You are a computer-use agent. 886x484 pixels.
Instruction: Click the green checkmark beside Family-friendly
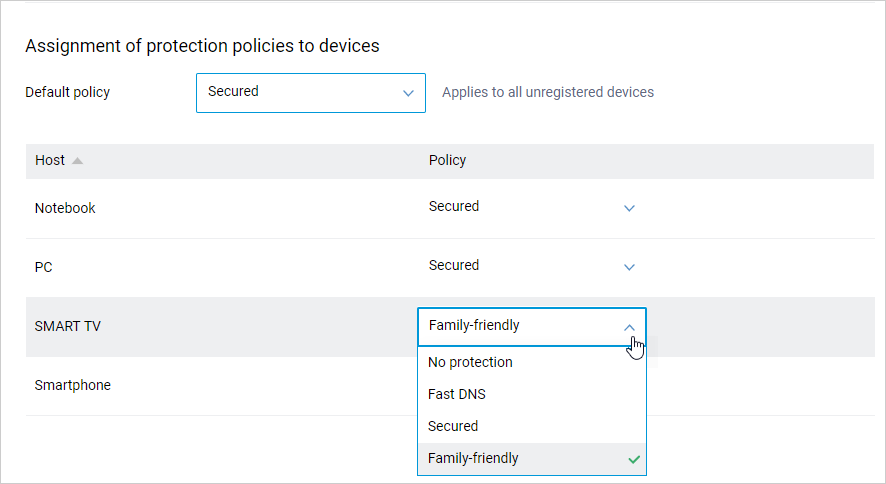(x=633, y=459)
